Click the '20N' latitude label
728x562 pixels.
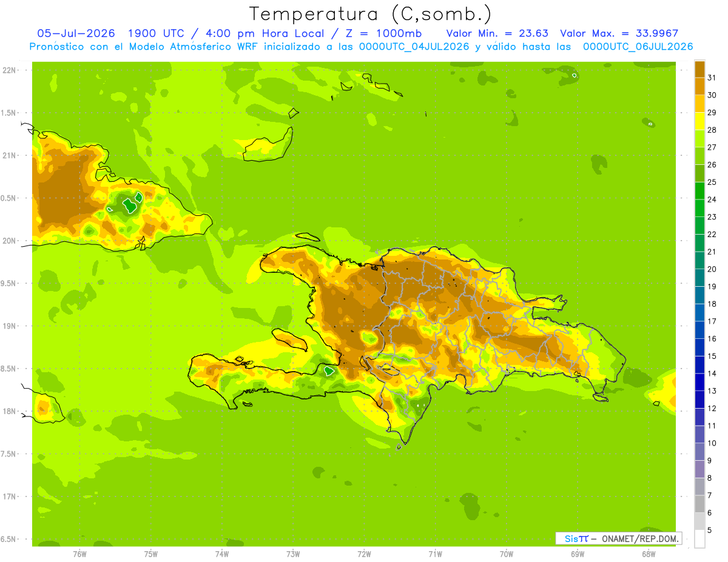(x=9, y=241)
